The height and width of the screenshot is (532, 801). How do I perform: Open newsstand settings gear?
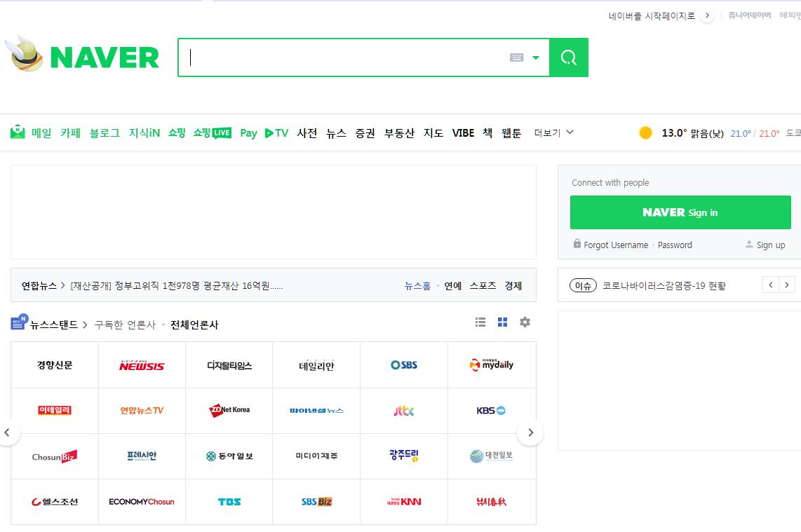point(525,322)
